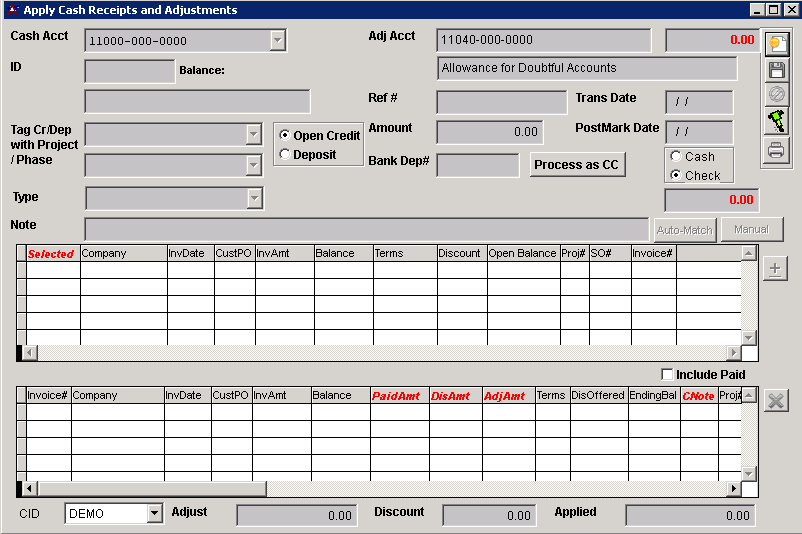Select the Deposit radio button
The image size is (802, 534).
[285, 155]
